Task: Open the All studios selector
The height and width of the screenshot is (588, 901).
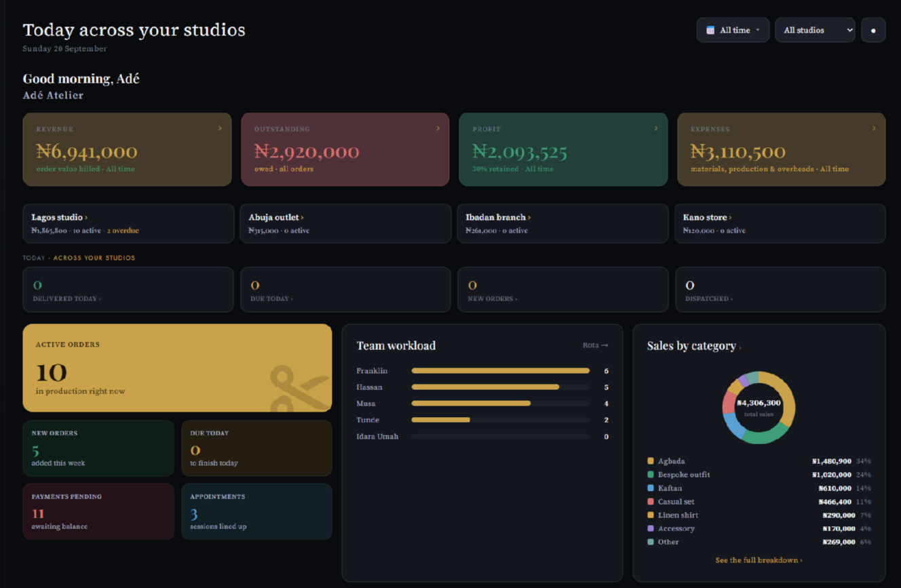Action: point(815,31)
